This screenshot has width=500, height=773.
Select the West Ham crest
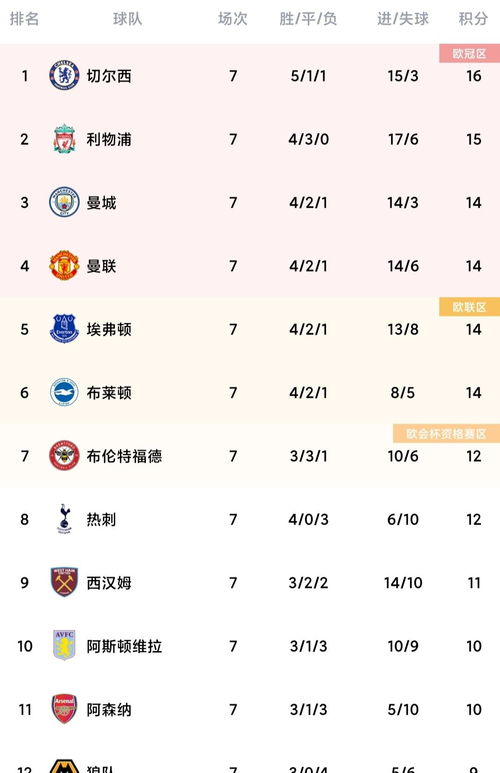coord(64,582)
